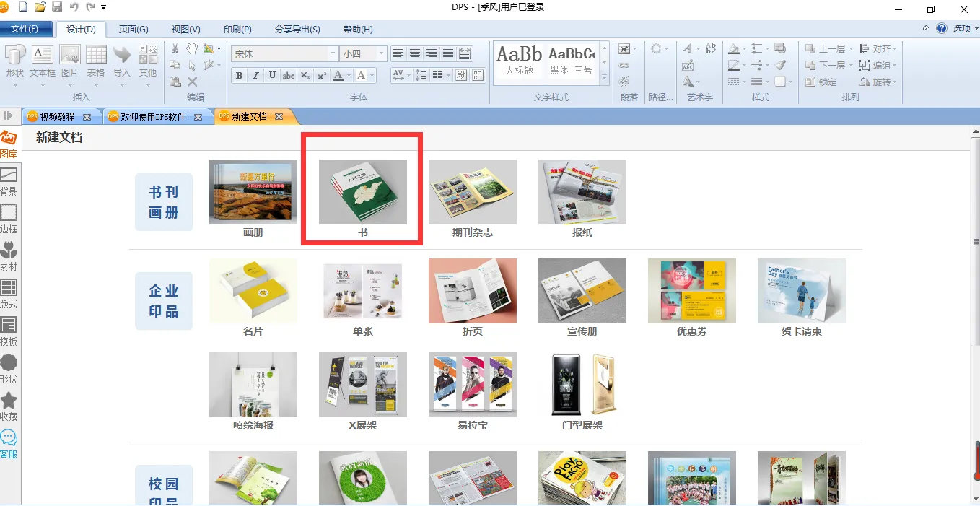980x506 pixels.
Task: Open the 选项 options menu
Action: pyautogui.click(x=965, y=29)
